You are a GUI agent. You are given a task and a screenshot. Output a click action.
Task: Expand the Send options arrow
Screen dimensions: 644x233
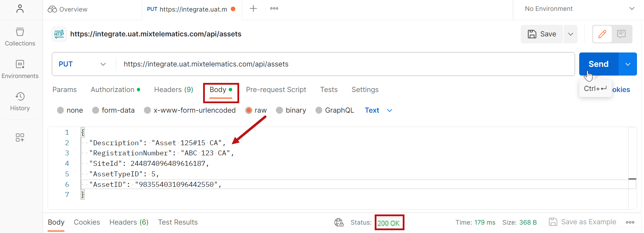click(628, 64)
